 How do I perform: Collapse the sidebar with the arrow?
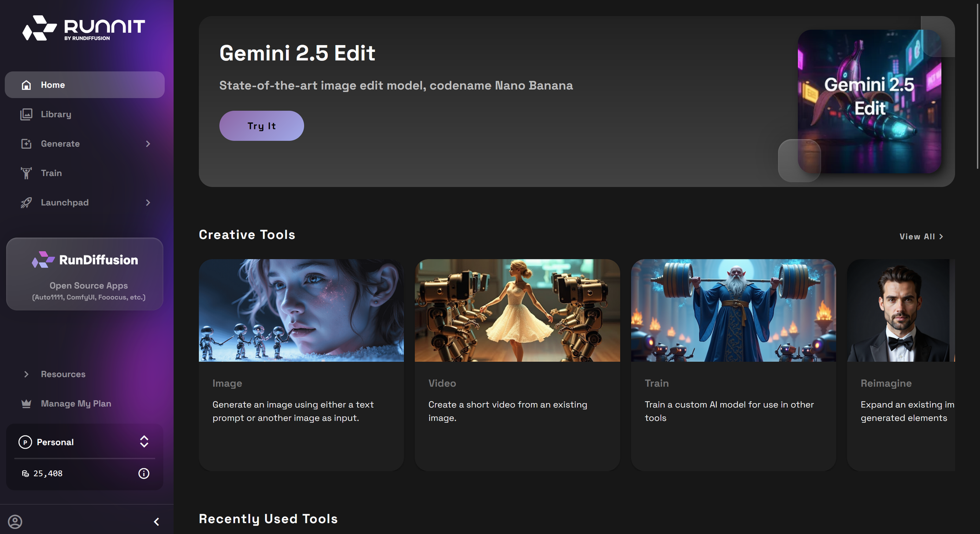tap(156, 521)
